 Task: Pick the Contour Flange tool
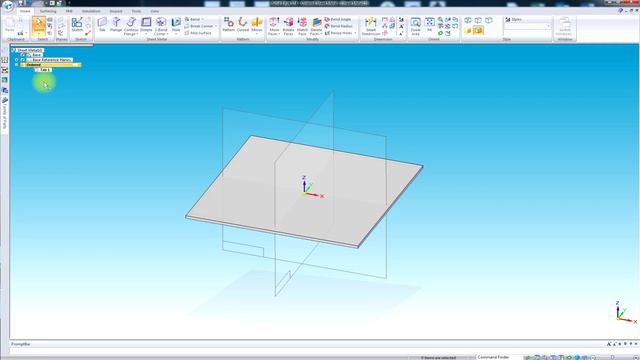(131, 25)
